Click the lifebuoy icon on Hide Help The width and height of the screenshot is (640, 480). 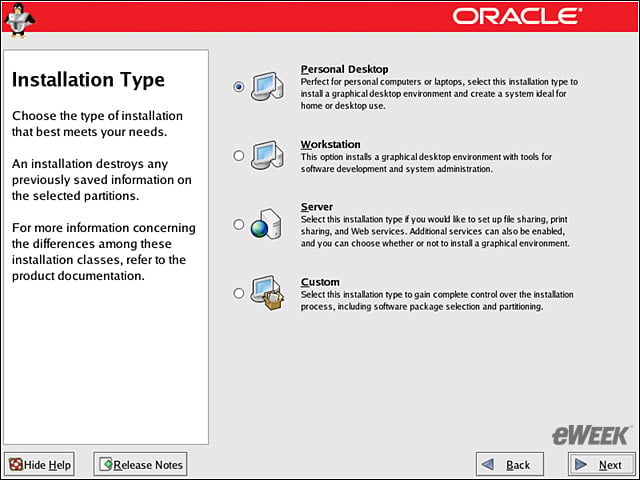(16, 464)
